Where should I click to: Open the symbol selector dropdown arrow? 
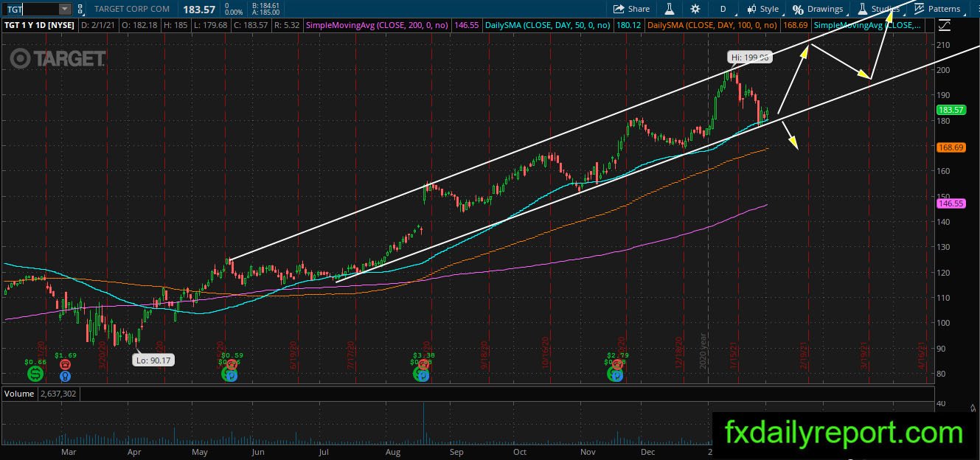(x=65, y=9)
